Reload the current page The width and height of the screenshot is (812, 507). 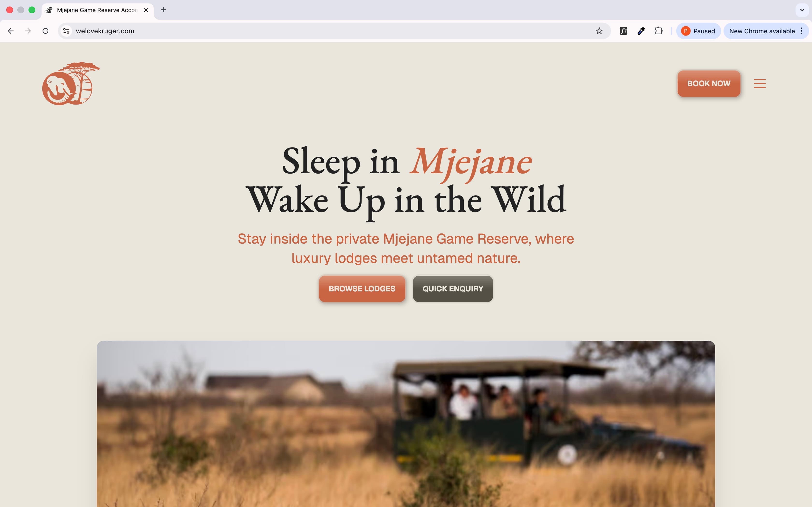click(x=45, y=31)
